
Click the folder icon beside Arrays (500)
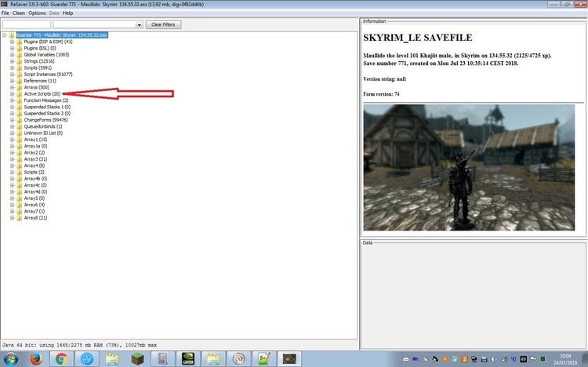click(x=19, y=87)
